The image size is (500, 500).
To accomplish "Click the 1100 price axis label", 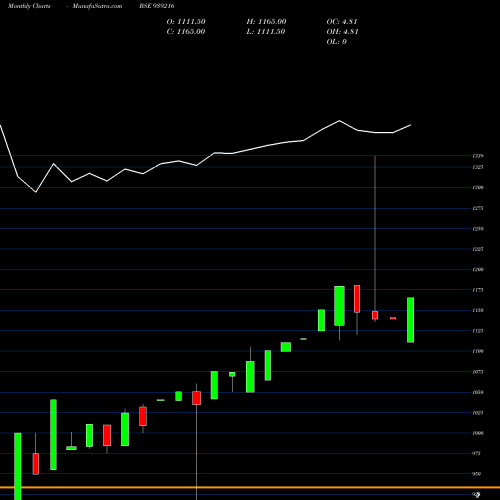I will click(x=478, y=351).
